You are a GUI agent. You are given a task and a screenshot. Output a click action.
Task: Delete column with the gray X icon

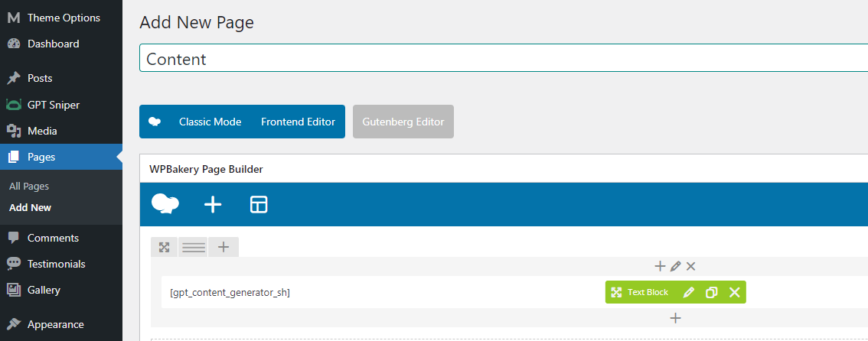(x=691, y=266)
